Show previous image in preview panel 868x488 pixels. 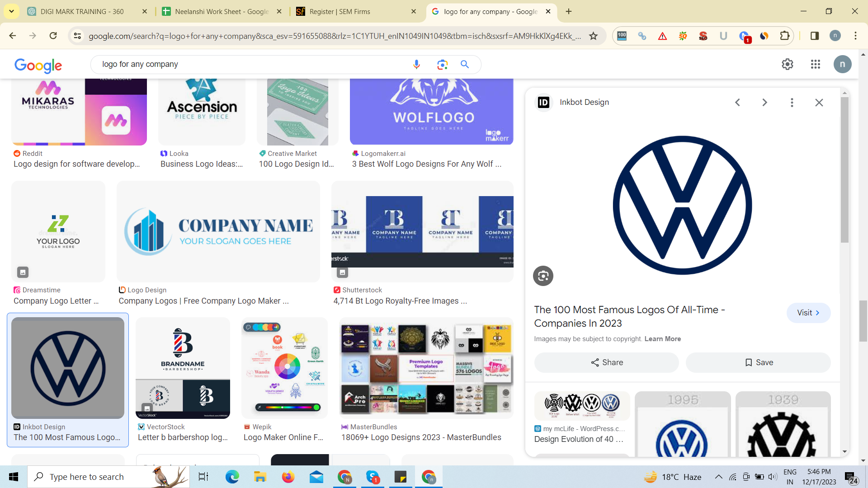(x=737, y=103)
